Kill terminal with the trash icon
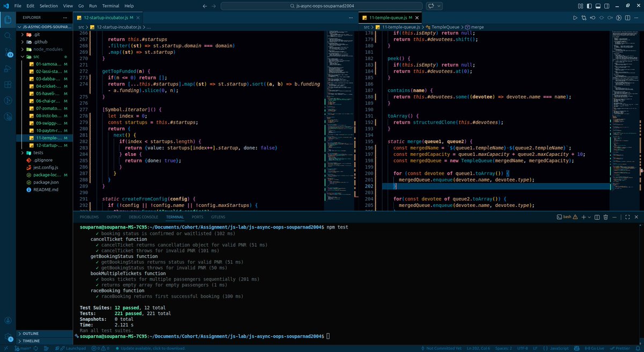 tap(605, 217)
